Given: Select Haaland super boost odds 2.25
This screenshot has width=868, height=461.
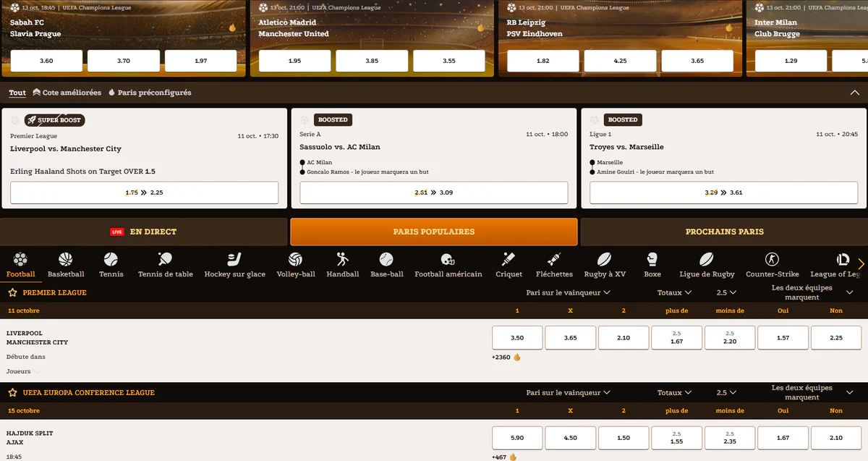Looking at the screenshot, I should pyautogui.click(x=144, y=193).
